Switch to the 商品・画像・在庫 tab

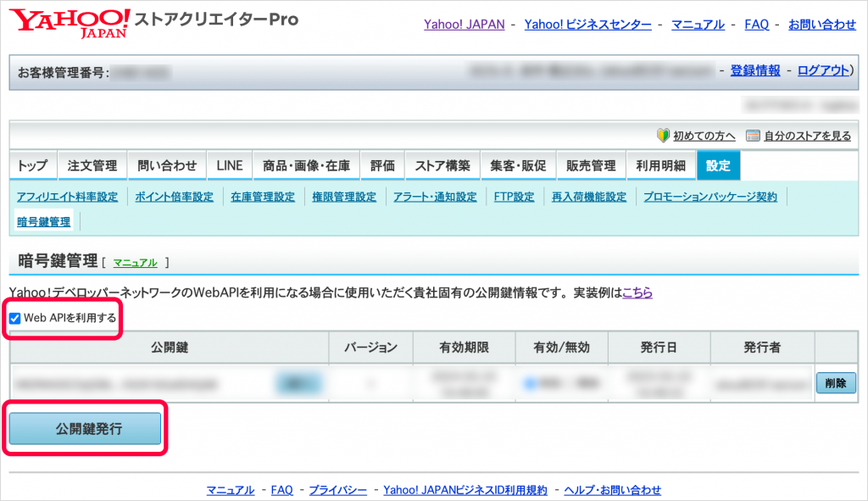pos(306,166)
